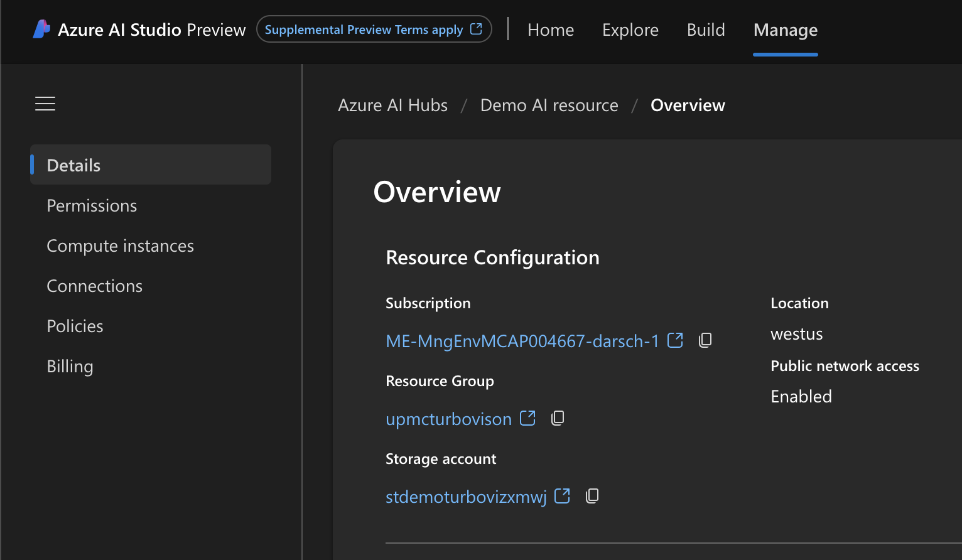Switch to the Explore tab
Viewport: 962px width, 560px height.
(x=630, y=30)
